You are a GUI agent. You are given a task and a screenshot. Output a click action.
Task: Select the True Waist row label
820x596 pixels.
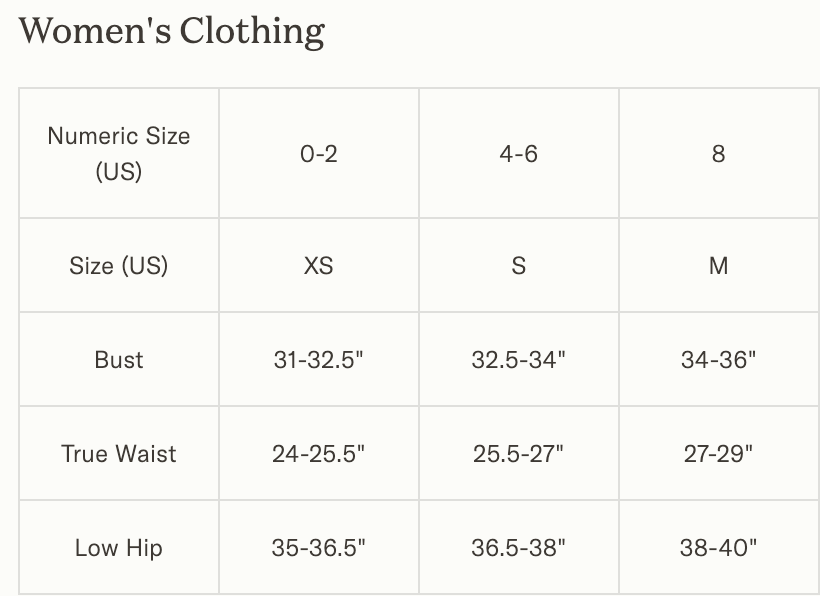(x=119, y=454)
